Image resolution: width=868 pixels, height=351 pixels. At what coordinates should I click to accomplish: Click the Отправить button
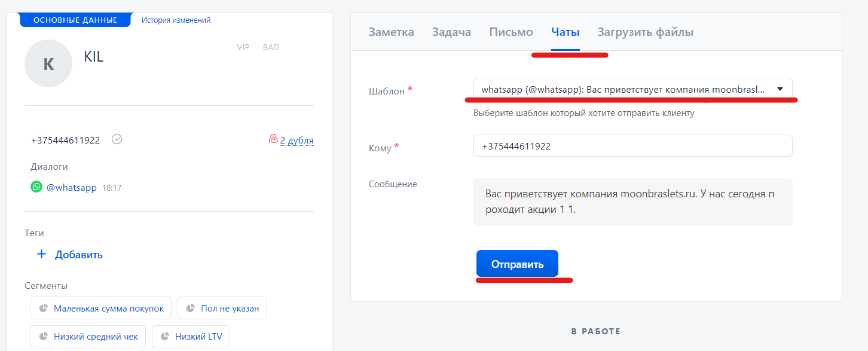point(517,264)
